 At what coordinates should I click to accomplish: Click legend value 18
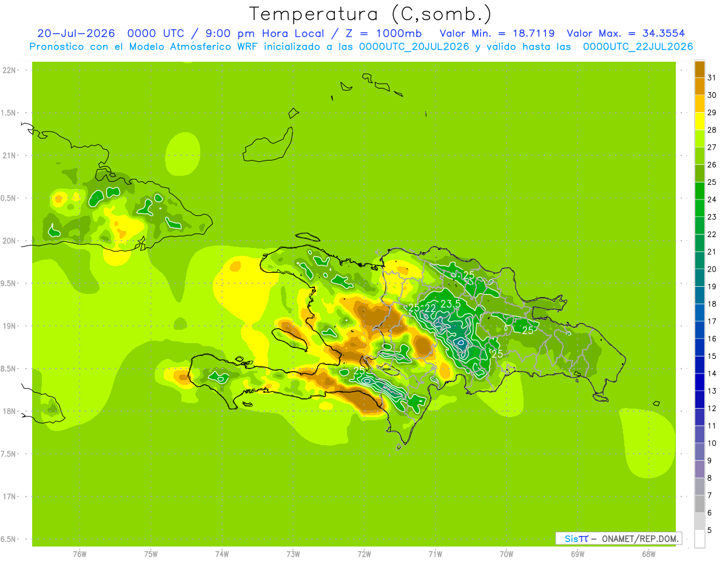(x=712, y=304)
